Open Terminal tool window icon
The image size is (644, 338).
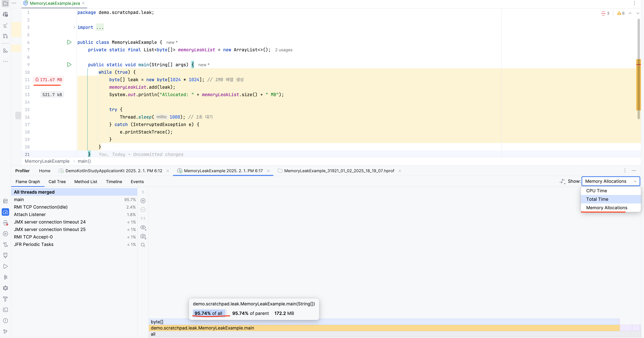[x=5, y=310]
